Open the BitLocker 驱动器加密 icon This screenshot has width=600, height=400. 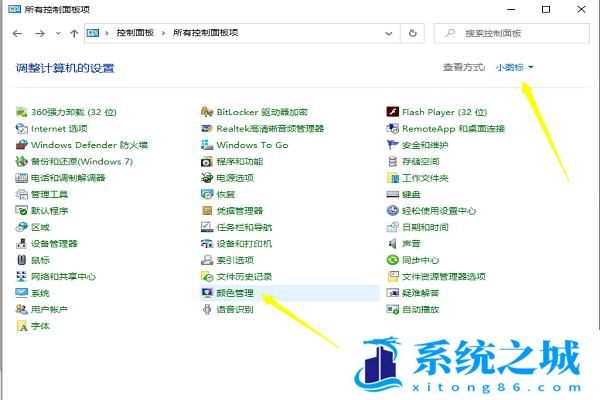(207, 112)
